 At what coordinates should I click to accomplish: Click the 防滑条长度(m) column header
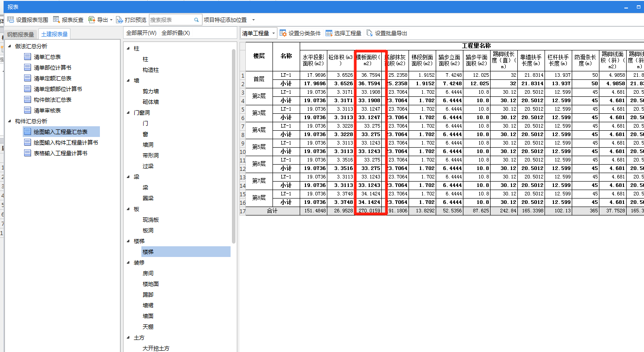[585, 60]
